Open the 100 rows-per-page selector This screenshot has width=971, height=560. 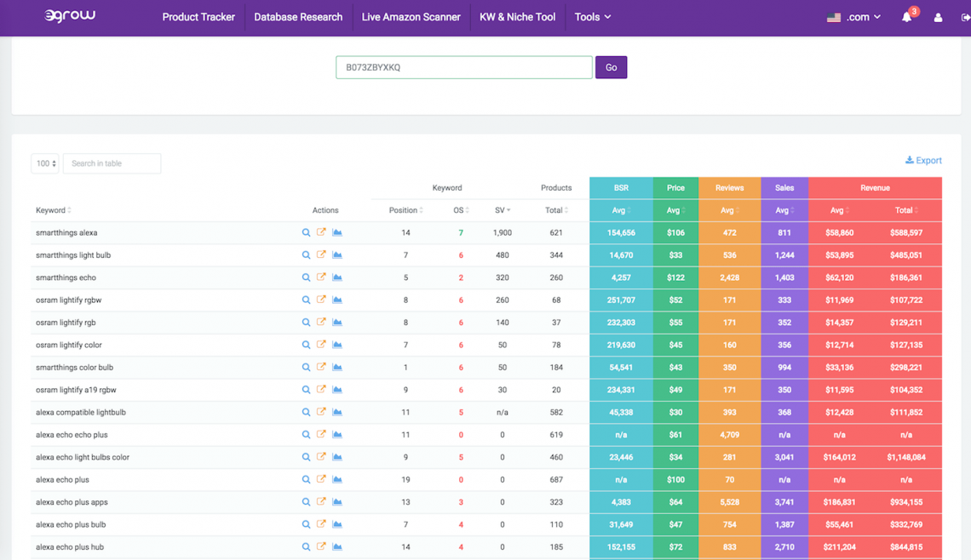click(x=44, y=163)
